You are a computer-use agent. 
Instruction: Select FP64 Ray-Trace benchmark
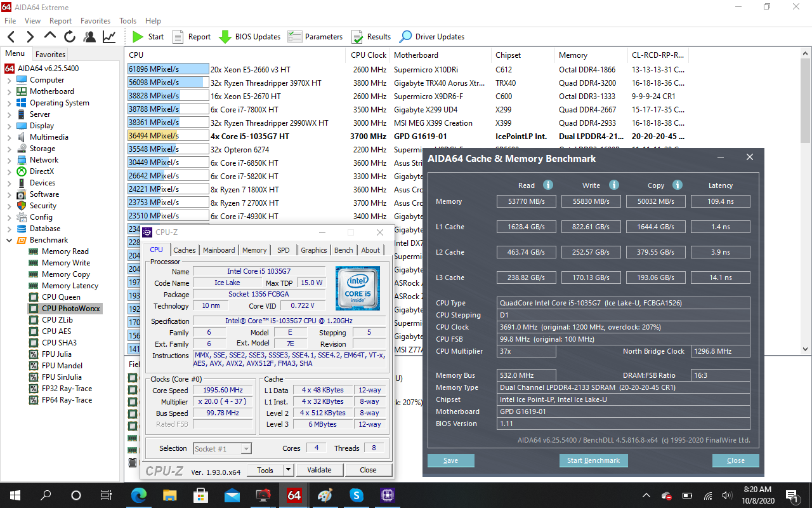pos(67,400)
